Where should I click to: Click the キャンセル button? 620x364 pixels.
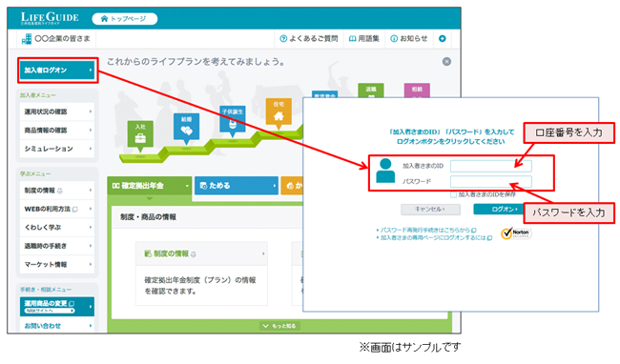point(430,210)
